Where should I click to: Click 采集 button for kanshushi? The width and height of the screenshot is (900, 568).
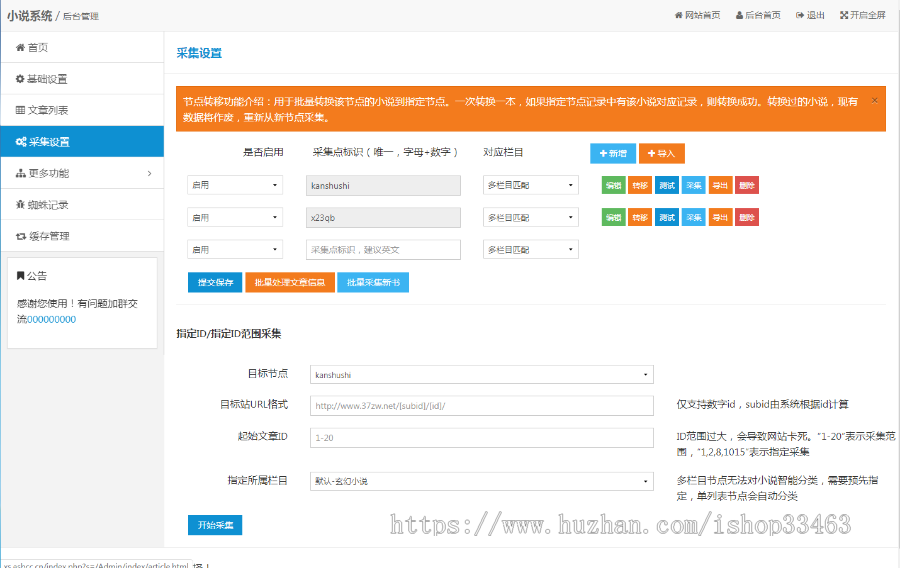693,185
